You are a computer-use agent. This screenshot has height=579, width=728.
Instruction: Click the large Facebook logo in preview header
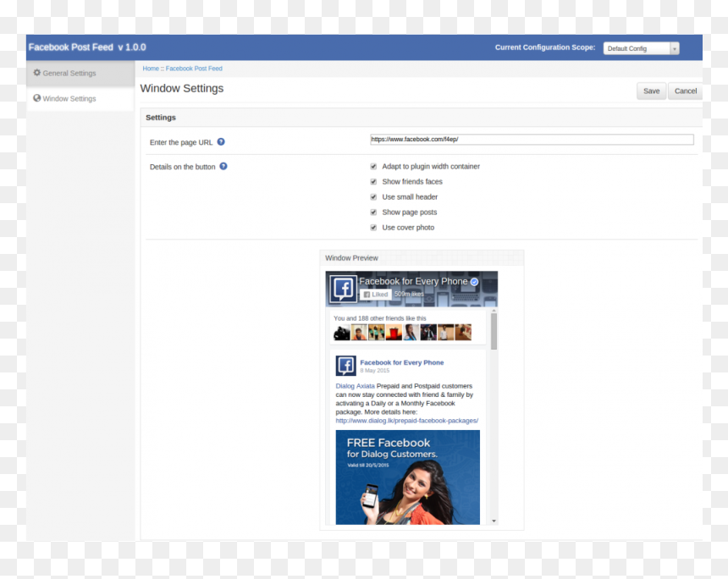[343, 289]
